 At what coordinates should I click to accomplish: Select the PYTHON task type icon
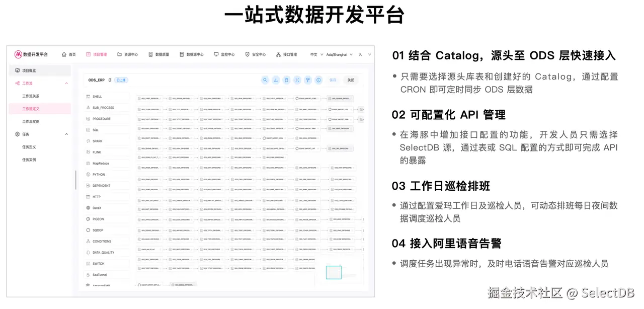(89, 174)
